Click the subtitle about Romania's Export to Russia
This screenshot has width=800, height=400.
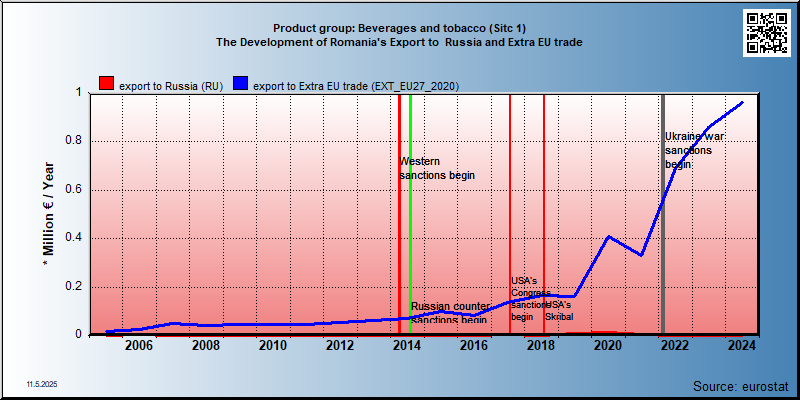point(399,42)
